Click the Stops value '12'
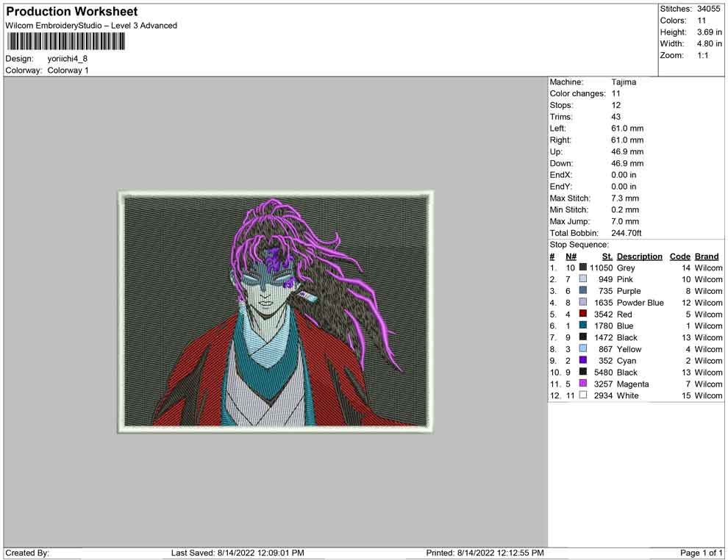The height and width of the screenshot is (560, 728). coord(615,105)
